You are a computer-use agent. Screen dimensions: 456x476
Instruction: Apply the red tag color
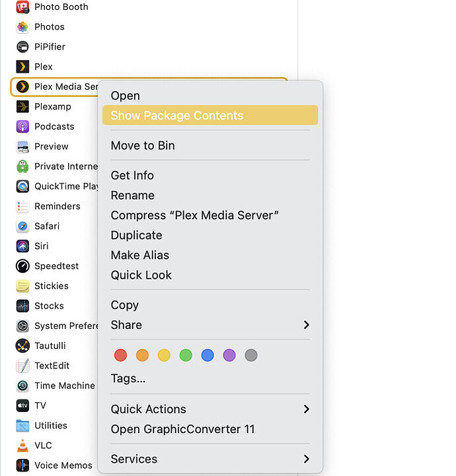[120, 355]
